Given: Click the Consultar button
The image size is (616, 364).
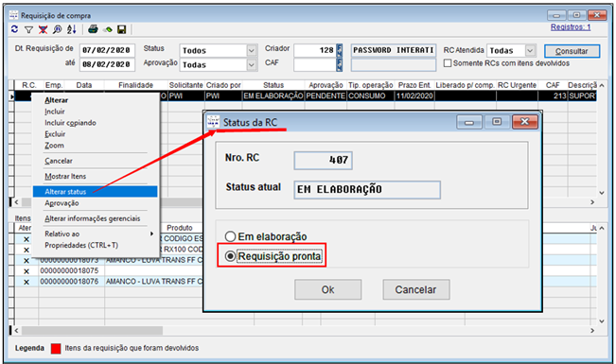Looking at the screenshot, I should 572,51.
